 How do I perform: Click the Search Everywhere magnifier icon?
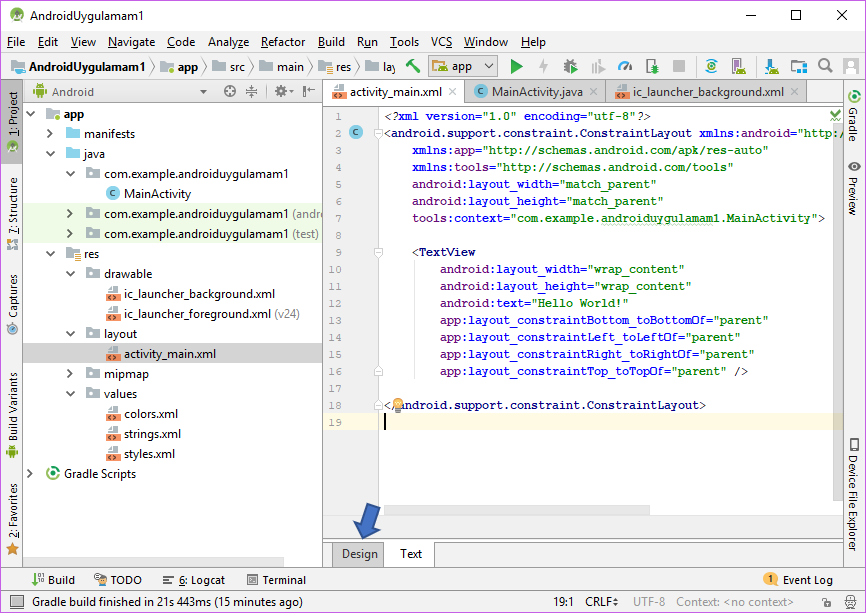click(x=825, y=66)
